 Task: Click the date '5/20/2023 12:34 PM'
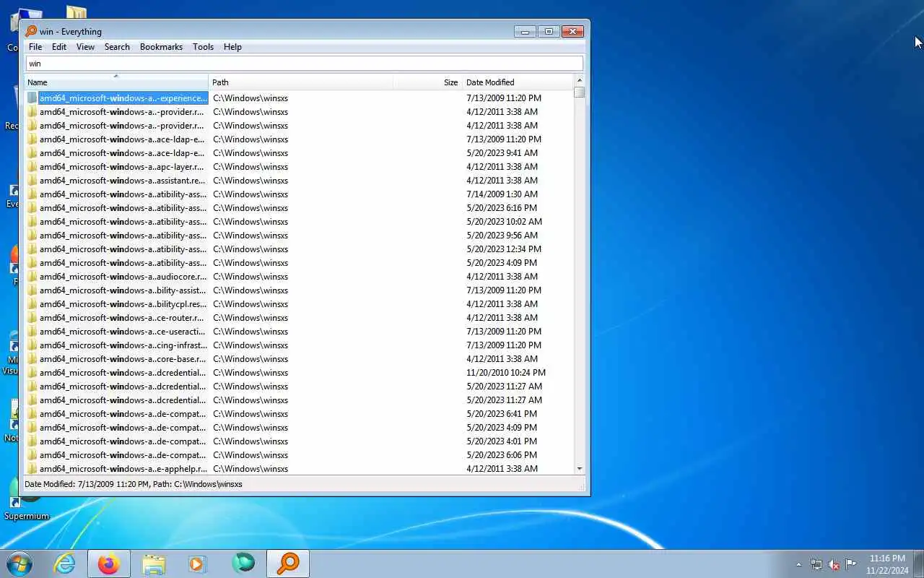504,249
